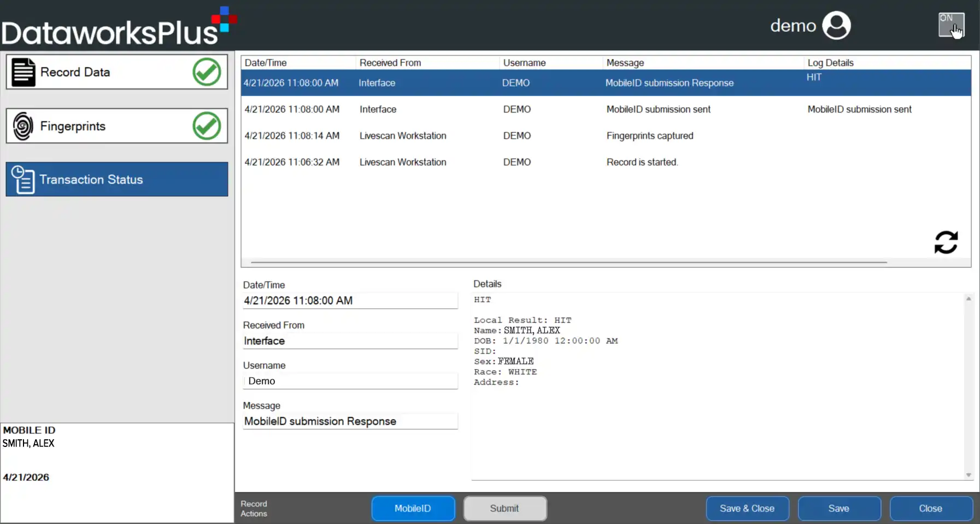980x524 pixels.
Task: Click Local Result: HIT line
Action: coord(523,320)
